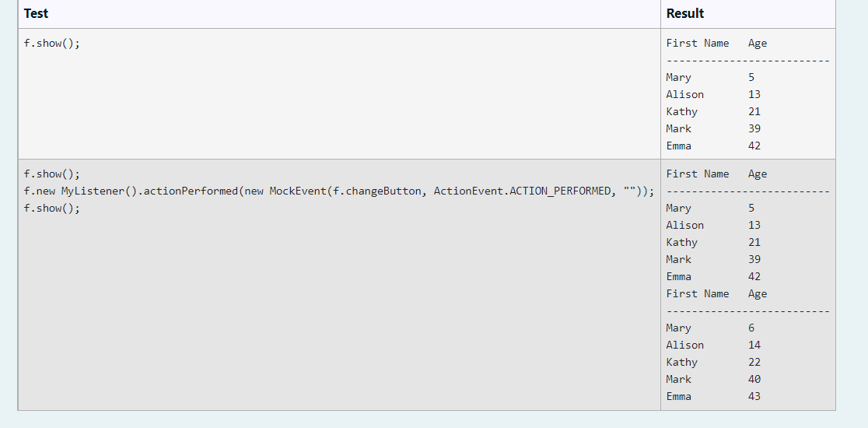The image size is (868, 428).
Task: Click the "Mark 40" result line
Action: pyautogui.click(x=713, y=379)
